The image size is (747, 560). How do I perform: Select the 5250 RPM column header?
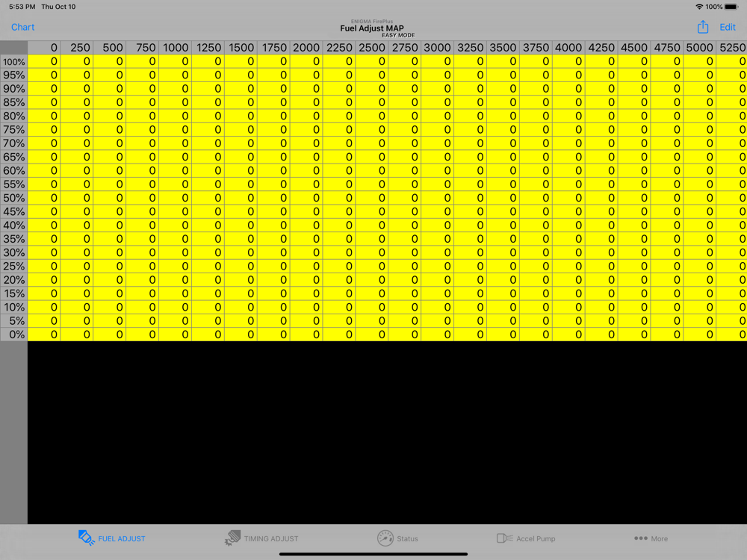732,48
